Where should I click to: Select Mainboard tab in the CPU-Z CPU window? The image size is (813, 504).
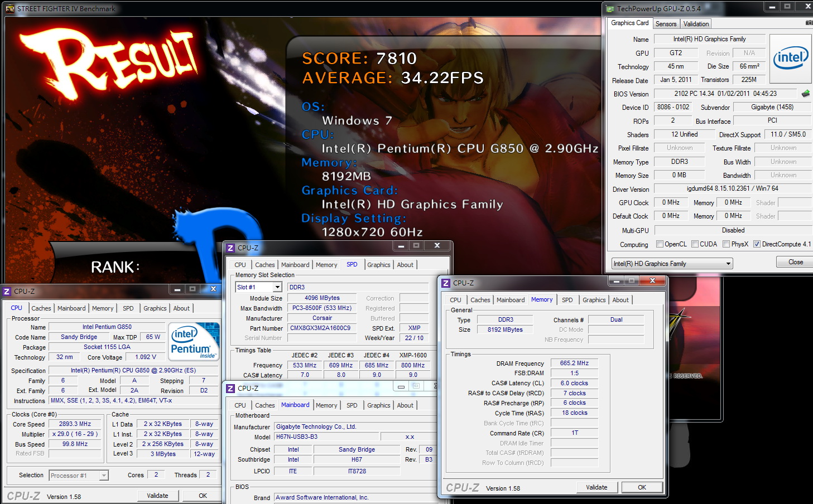point(71,308)
